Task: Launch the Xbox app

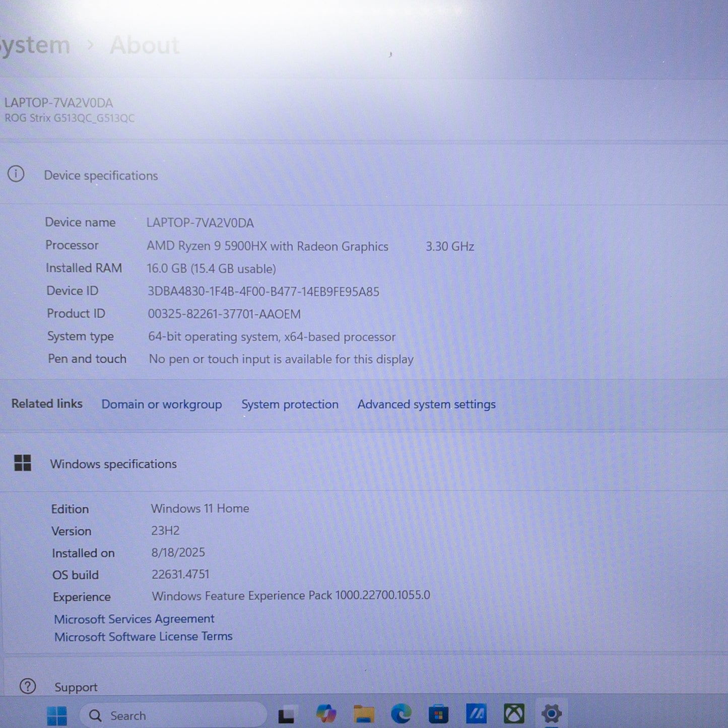Action: (514, 713)
